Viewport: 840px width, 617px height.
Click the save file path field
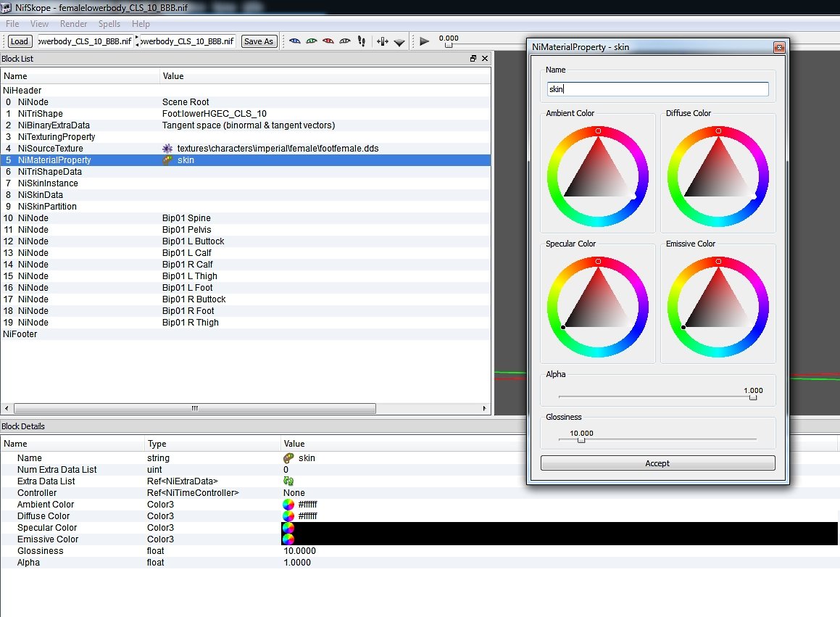click(188, 41)
